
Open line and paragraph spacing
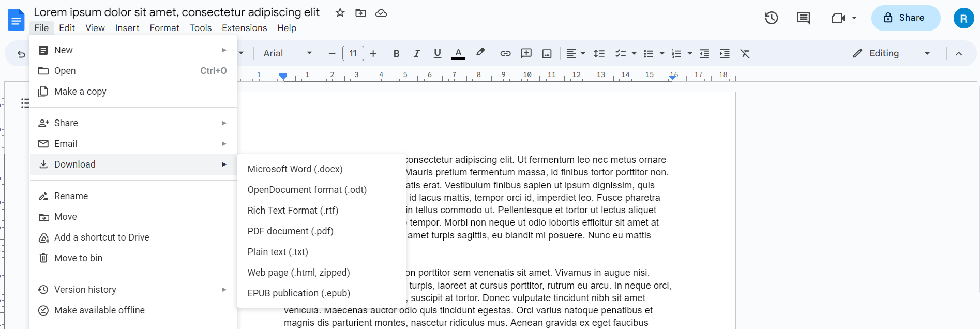coord(599,54)
